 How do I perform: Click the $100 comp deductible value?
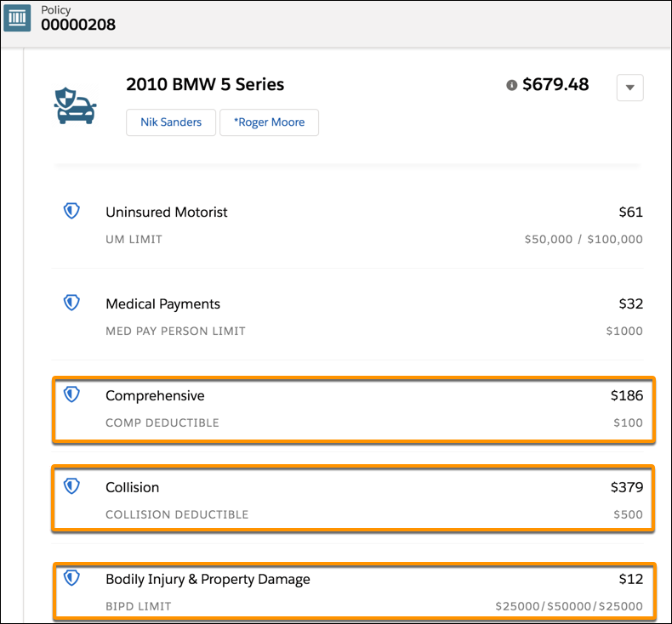(629, 423)
